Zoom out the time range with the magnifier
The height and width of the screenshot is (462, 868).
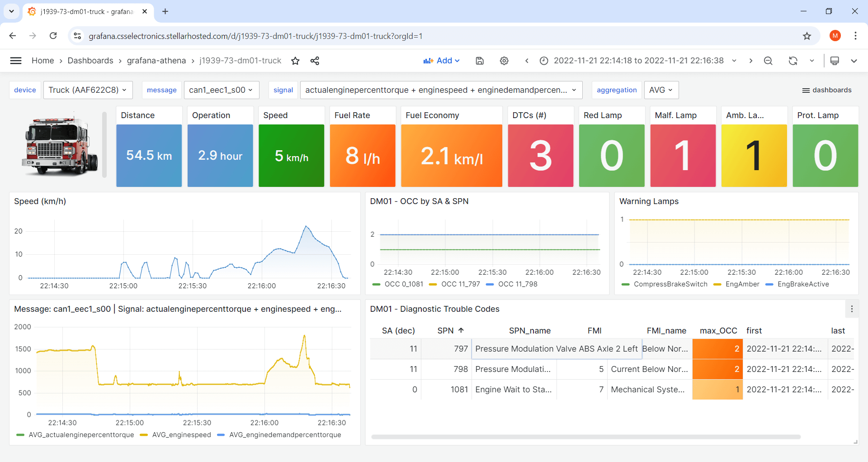[768, 60]
